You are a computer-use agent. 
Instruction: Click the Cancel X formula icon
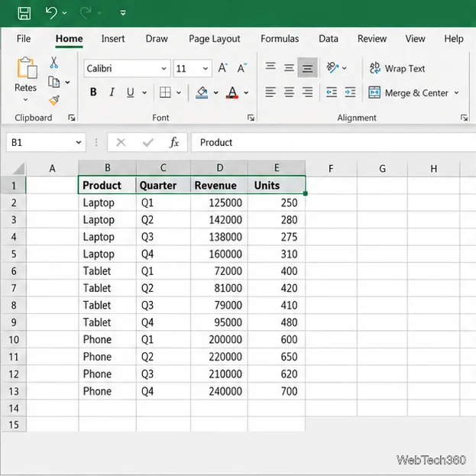click(121, 142)
